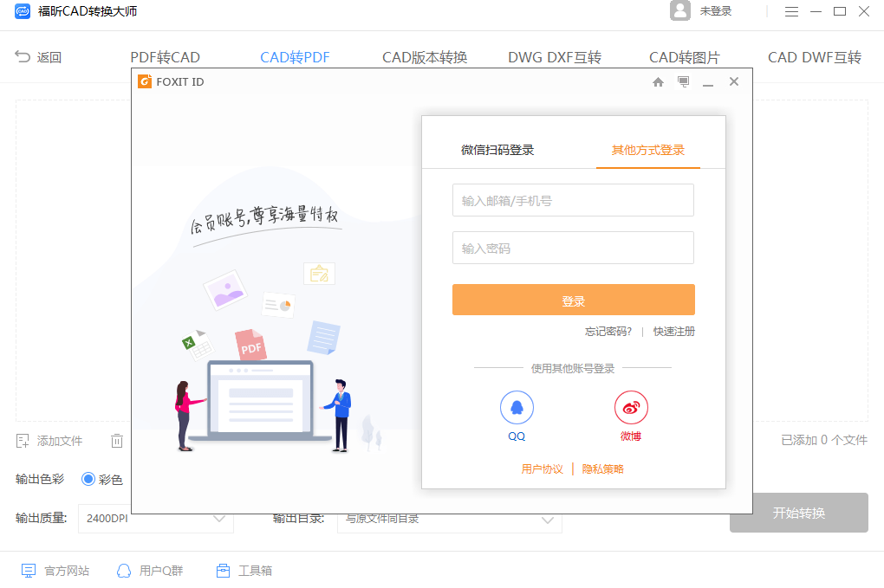Open the user avatar icon
This screenshot has width=884, height=588.
pos(680,10)
